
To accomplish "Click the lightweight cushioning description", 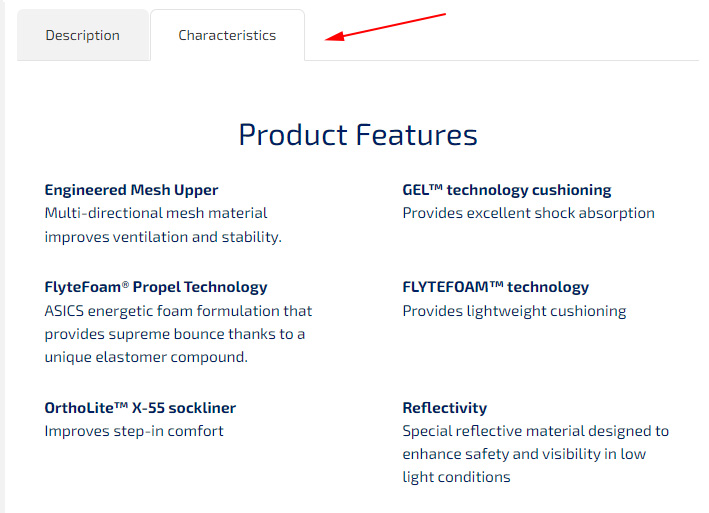I will pyautogui.click(x=514, y=311).
